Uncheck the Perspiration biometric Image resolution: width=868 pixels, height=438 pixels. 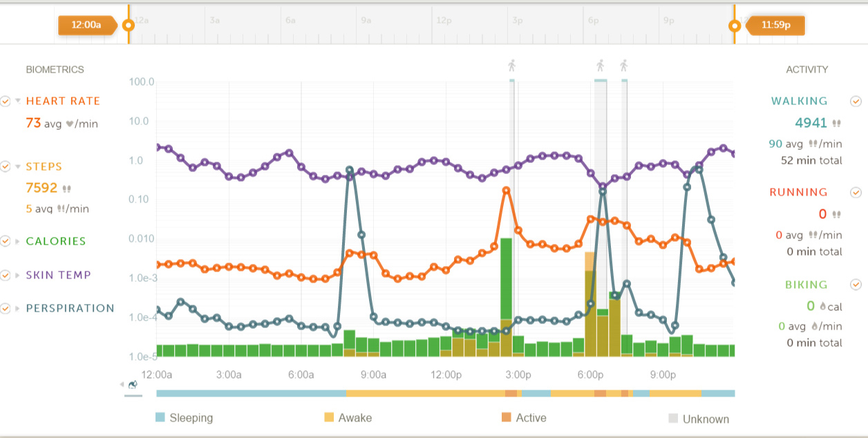click(6, 308)
